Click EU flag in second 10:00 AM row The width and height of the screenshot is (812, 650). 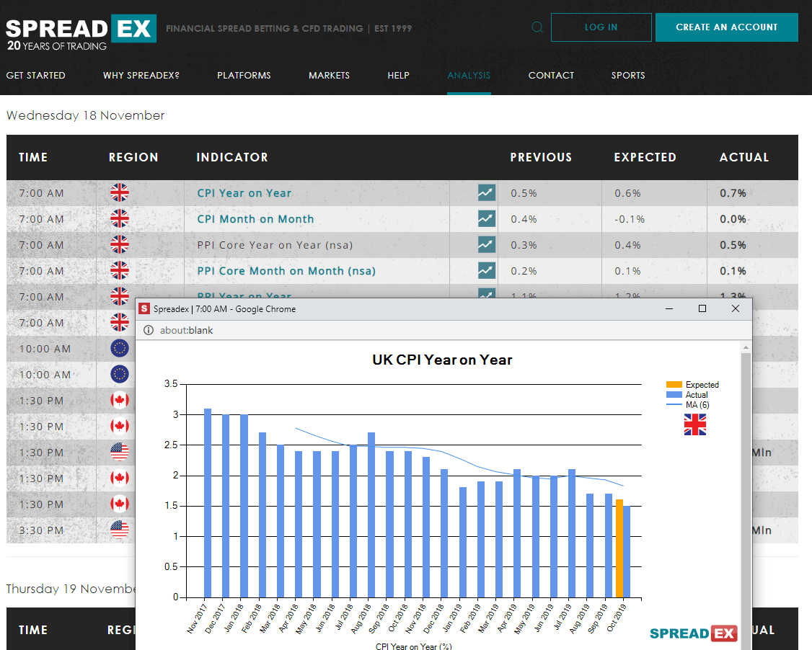point(120,374)
